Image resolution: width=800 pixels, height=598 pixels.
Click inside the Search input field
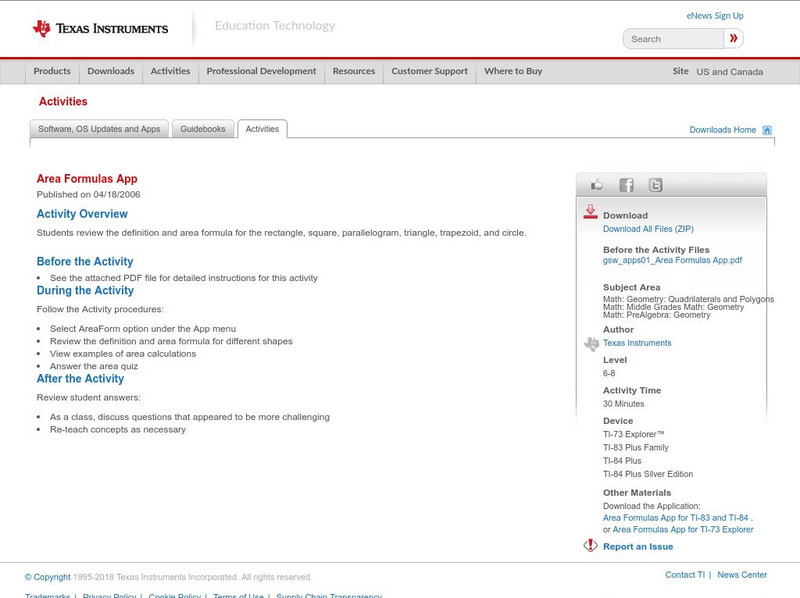[673, 39]
